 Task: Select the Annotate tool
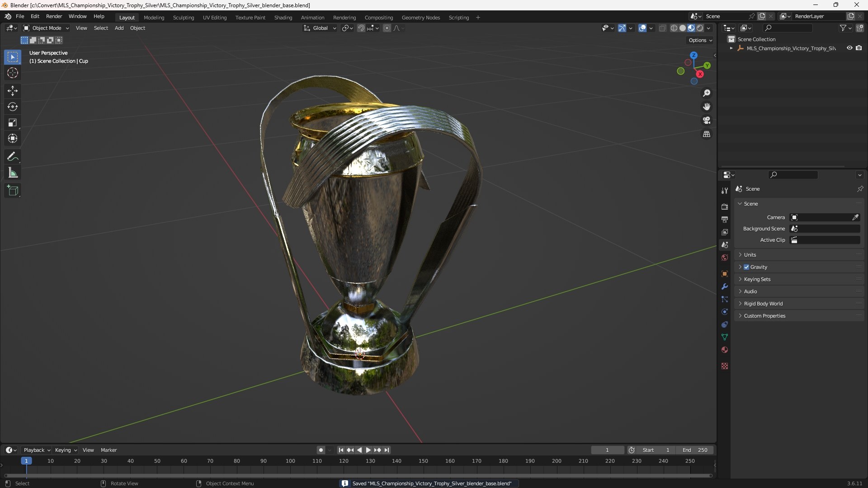(x=13, y=157)
